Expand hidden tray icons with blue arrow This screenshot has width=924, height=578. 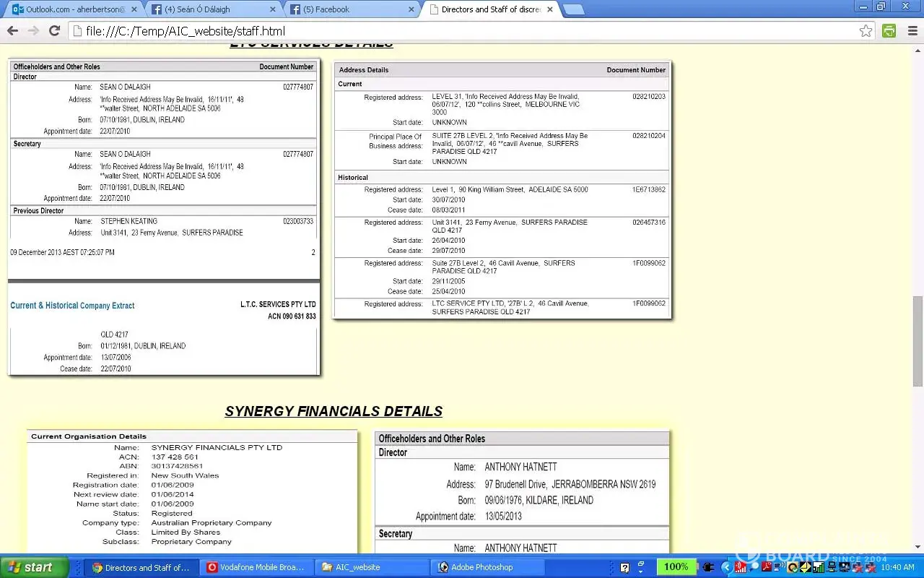pos(726,568)
